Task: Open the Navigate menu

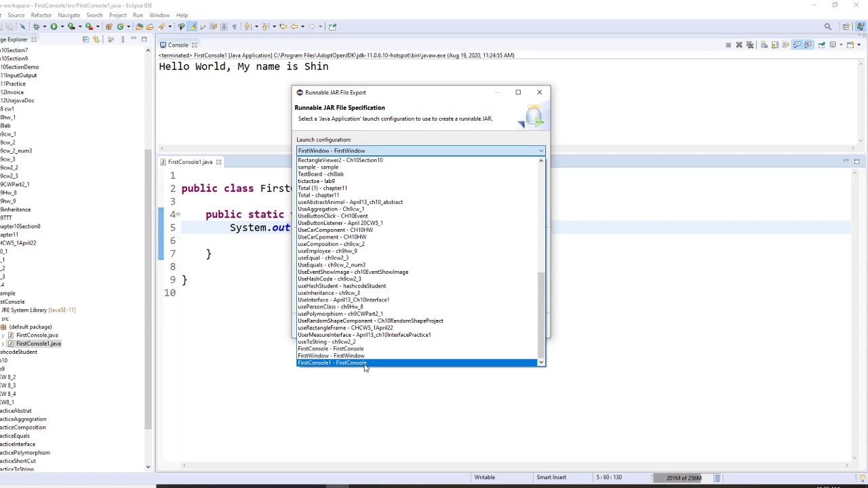Action: click(x=68, y=15)
